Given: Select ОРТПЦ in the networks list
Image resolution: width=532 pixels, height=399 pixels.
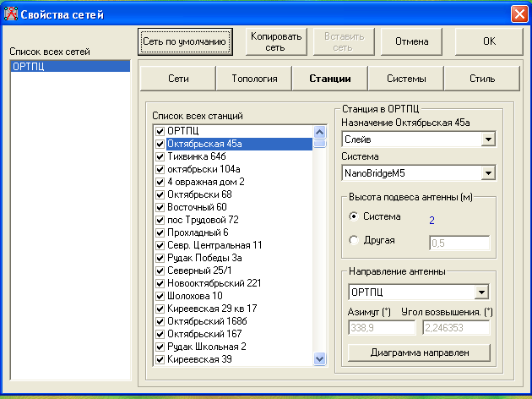Looking at the screenshot, I should tap(70, 66).
